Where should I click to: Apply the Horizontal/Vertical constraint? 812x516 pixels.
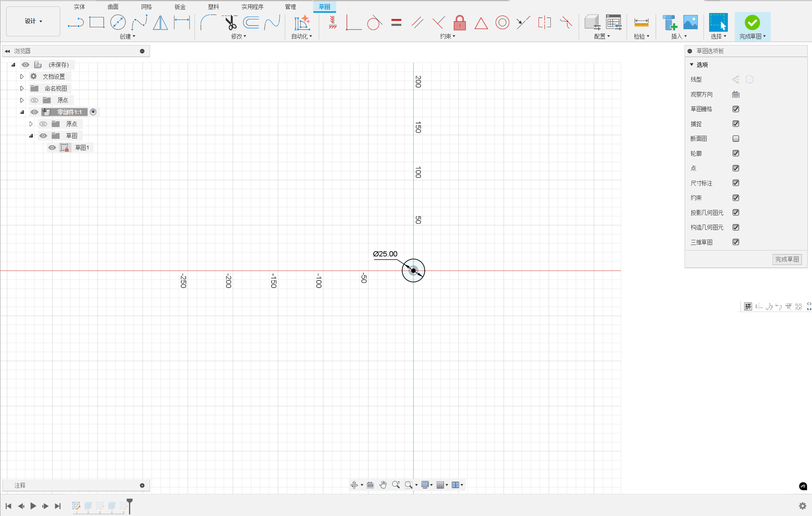(x=333, y=22)
